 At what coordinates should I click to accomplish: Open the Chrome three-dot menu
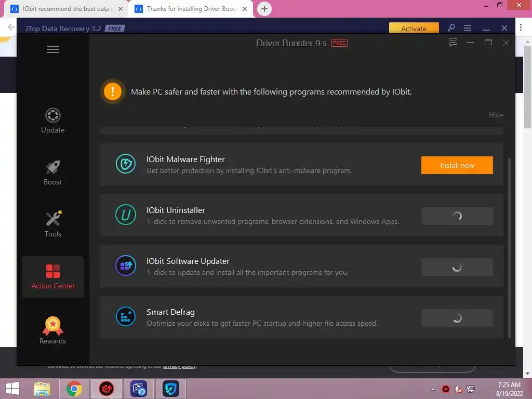(521, 27)
